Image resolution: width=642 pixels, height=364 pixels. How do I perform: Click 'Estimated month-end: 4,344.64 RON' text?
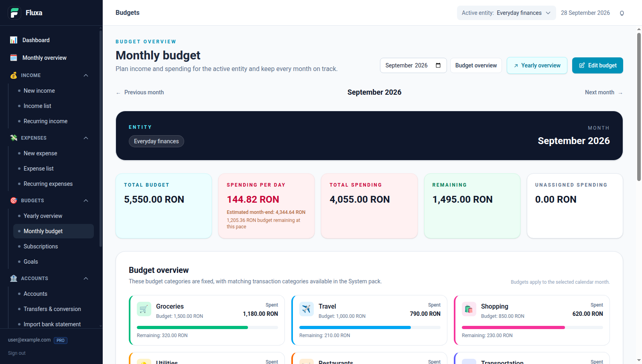[266, 212]
